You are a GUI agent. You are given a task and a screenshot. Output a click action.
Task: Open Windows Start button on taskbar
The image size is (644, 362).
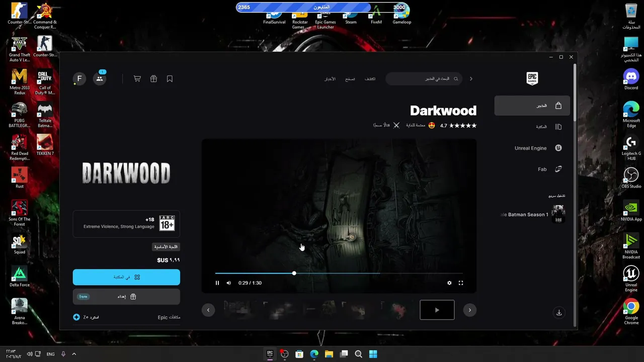tap(373, 354)
